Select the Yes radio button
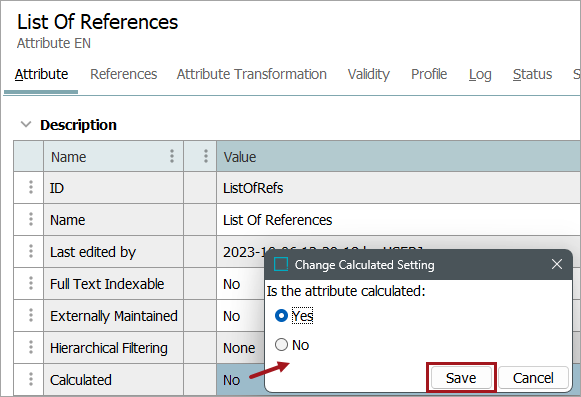The image size is (581, 397). (x=281, y=315)
